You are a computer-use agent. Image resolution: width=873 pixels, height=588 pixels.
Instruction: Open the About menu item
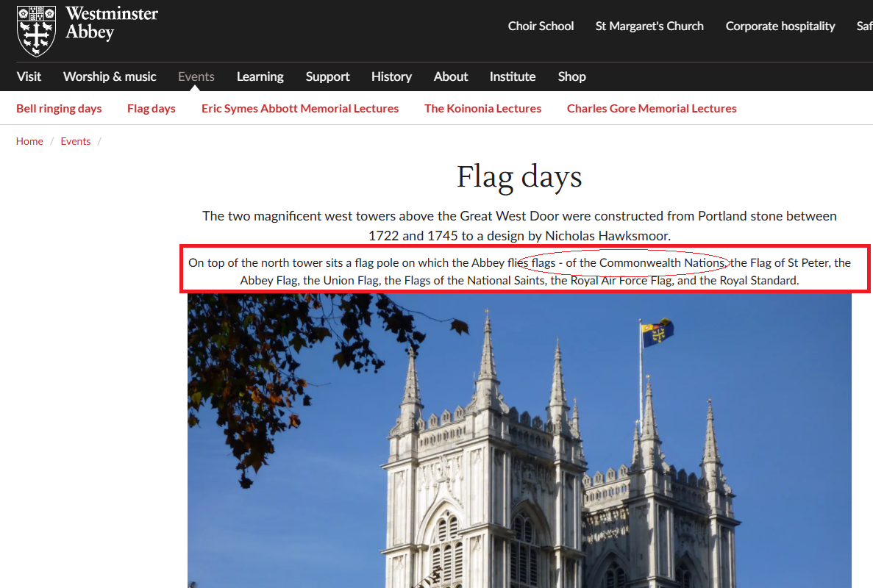pos(451,76)
